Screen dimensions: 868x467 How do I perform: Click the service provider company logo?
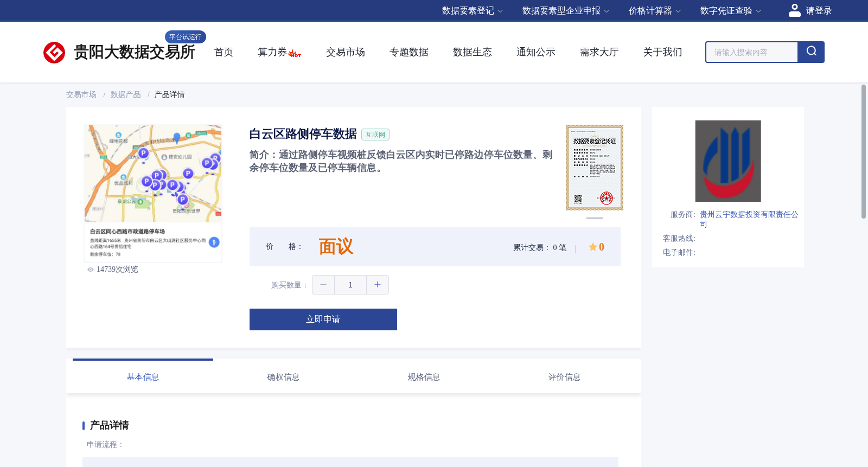pos(728,161)
